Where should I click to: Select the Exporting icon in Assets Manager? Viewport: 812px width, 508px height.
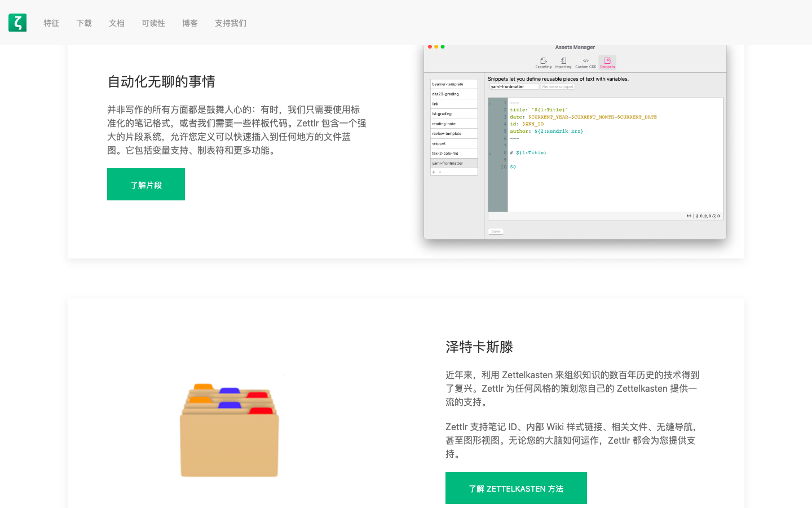pos(543,61)
